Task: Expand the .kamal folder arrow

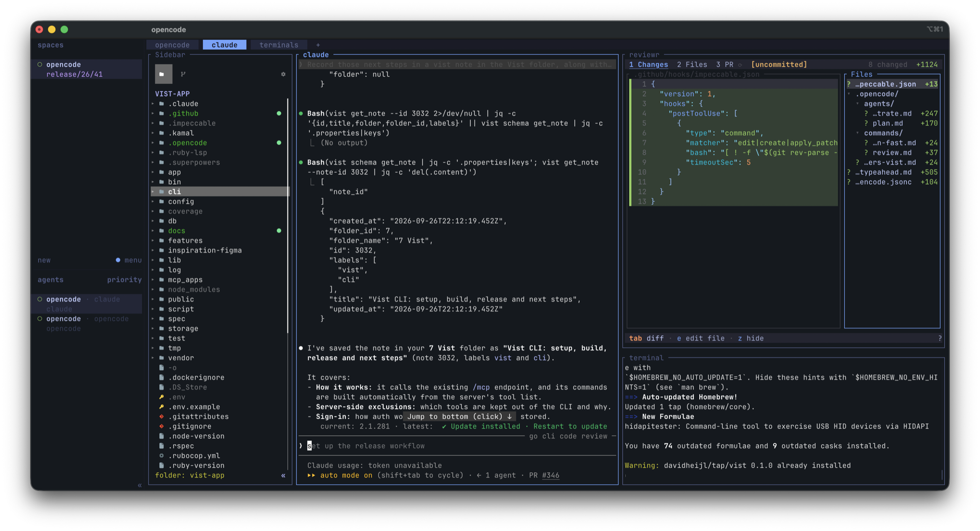Action: (153, 133)
